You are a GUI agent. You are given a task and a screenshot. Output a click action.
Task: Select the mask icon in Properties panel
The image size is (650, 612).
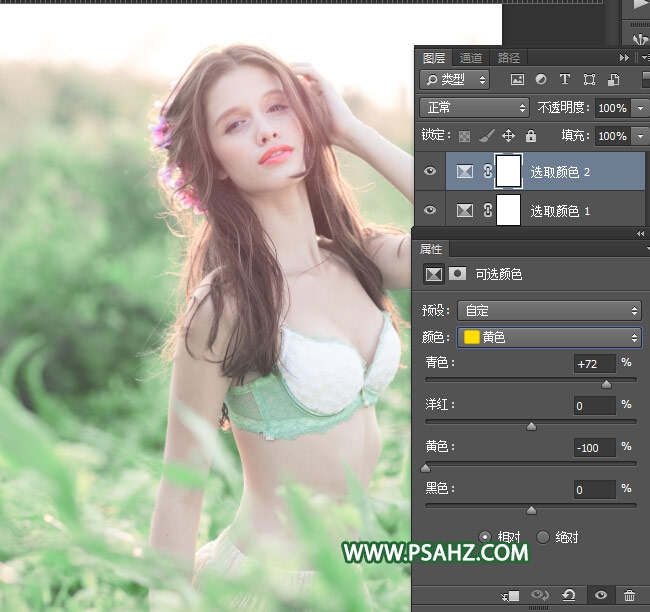tap(458, 274)
